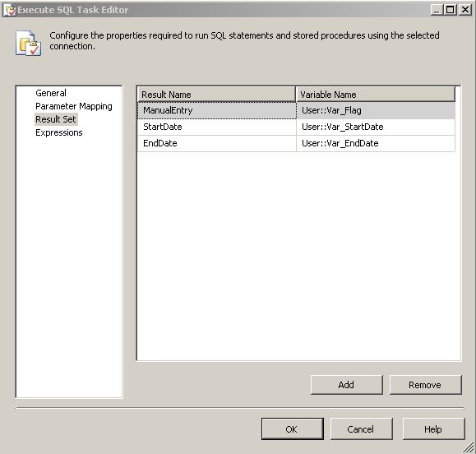Confirm the dialog with OK
476x454 pixels.
tap(292, 429)
